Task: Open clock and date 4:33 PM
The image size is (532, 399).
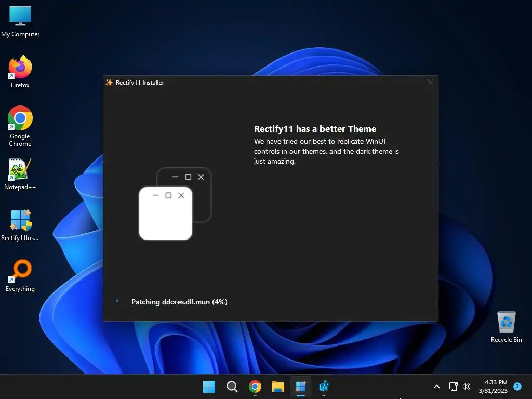Action: click(x=493, y=387)
